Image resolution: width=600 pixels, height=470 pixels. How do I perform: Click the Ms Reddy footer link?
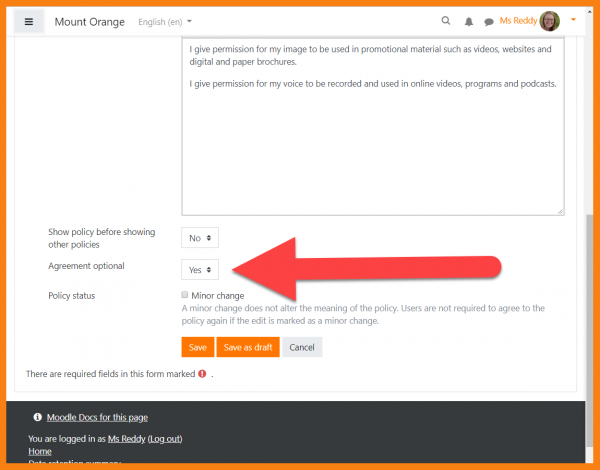coord(126,438)
